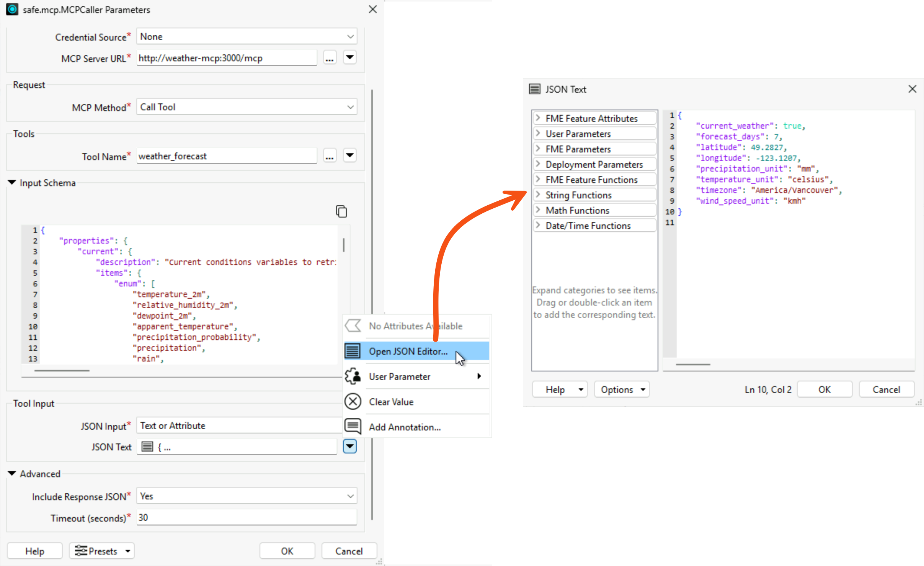Screen dimensions: 924x566
Task: Expand User Parameters category
Action: (538, 133)
